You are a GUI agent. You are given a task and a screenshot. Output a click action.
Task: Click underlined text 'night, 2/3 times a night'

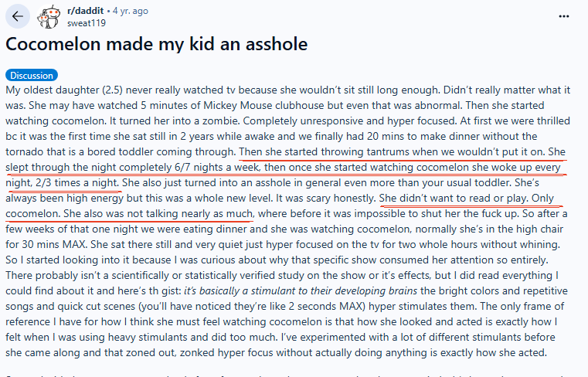62,183
